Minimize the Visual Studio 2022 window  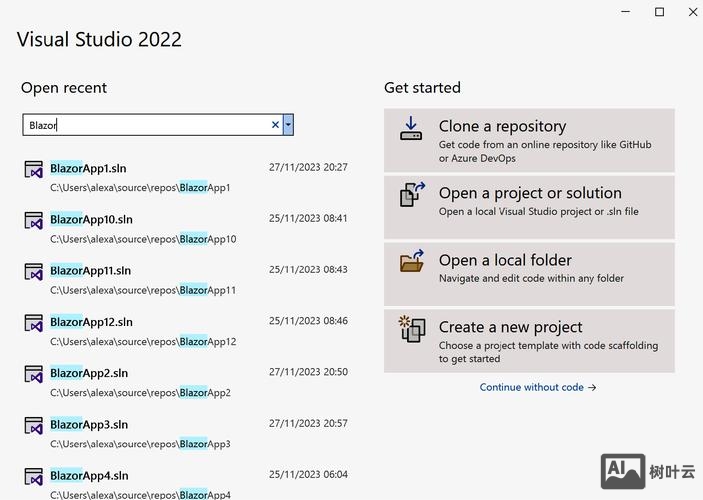[x=626, y=12]
